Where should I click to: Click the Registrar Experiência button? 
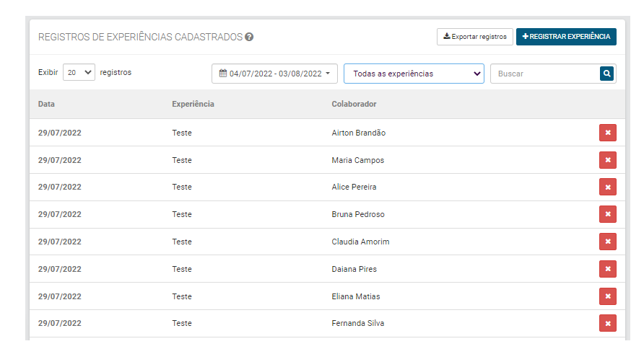pos(566,37)
